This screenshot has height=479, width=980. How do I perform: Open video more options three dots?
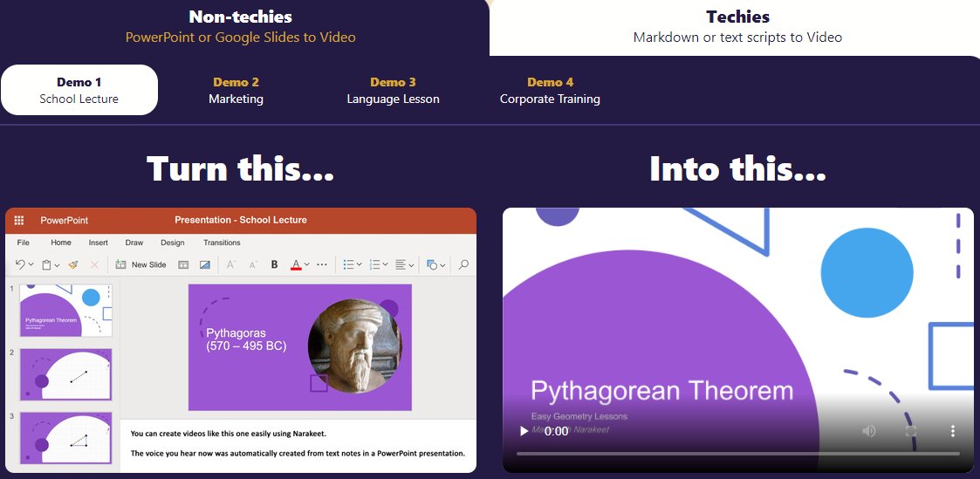point(952,431)
